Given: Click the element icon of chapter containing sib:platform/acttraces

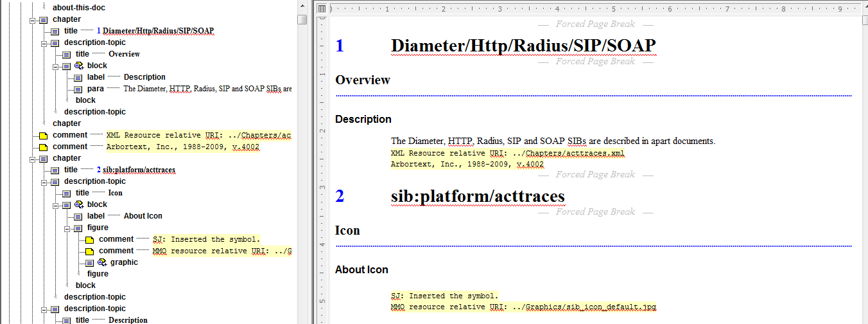Looking at the screenshot, I should [x=44, y=158].
